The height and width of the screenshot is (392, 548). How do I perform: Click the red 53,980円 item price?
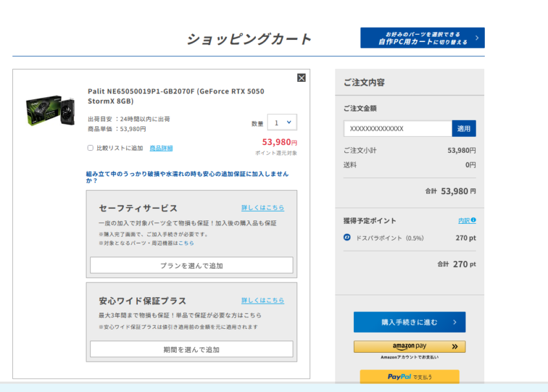tap(280, 142)
